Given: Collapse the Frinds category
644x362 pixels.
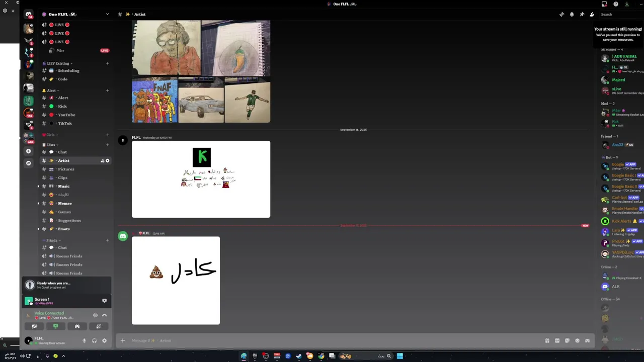Looking at the screenshot, I should [51, 240].
